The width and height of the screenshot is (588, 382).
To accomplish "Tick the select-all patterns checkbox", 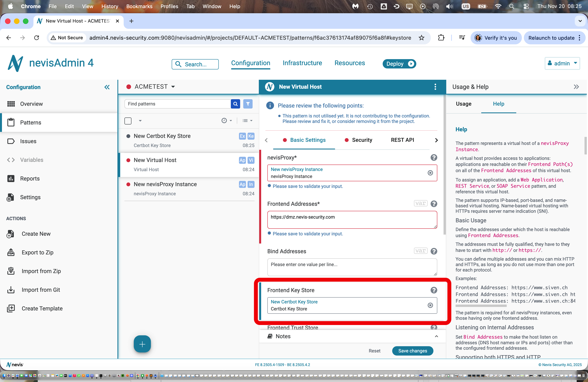I will pos(128,121).
